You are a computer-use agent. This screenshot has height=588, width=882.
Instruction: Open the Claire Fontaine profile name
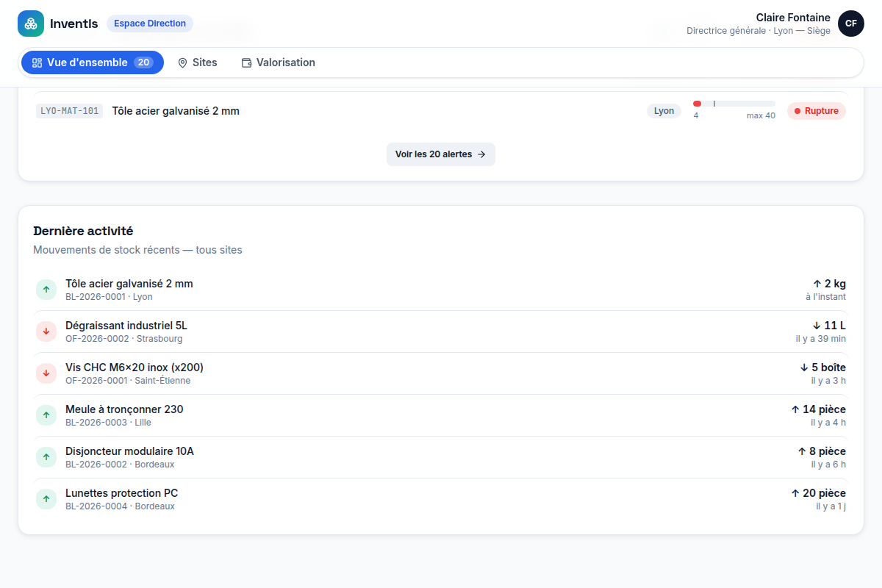[793, 18]
